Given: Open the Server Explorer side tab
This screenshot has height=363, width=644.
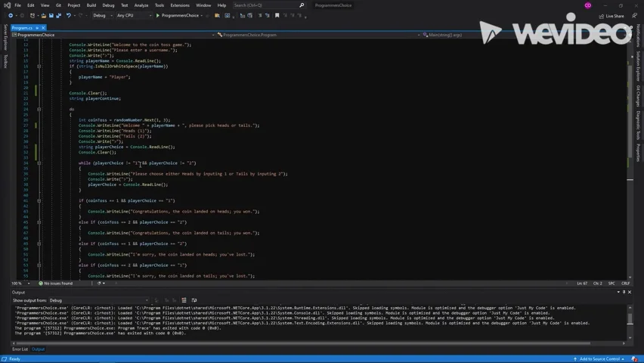Looking at the screenshot, I should (5, 37).
